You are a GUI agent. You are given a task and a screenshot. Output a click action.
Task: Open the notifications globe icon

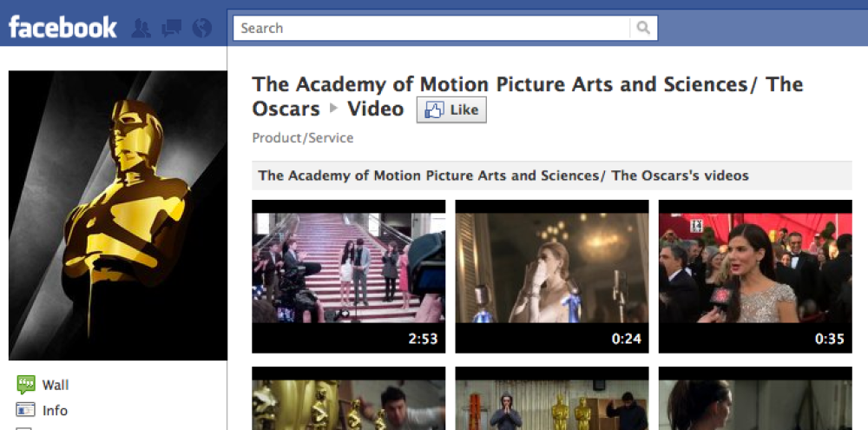tap(202, 28)
